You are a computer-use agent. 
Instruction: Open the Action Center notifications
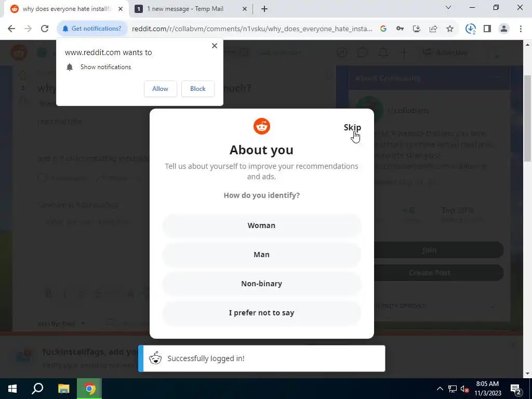coord(516,389)
